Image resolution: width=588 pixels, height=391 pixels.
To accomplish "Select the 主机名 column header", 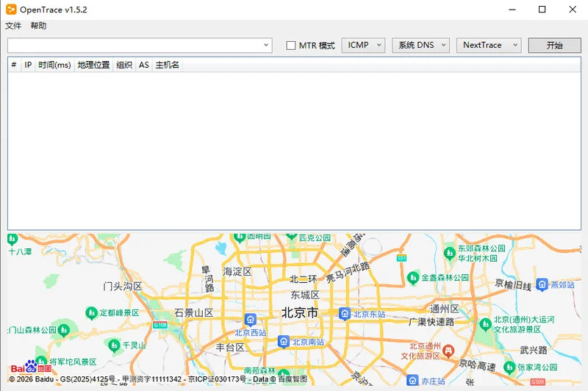I will [x=168, y=65].
